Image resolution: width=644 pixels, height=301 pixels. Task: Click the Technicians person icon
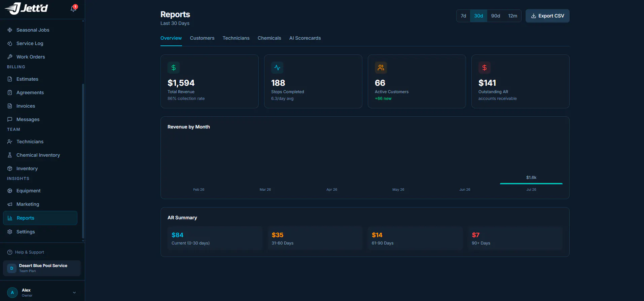point(10,142)
